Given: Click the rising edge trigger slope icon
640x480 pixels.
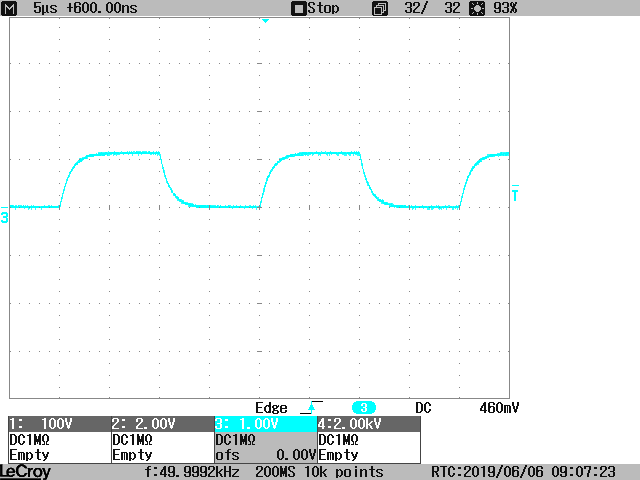Looking at the screenshot, I should pyautogui.click(x=311, y=407).
